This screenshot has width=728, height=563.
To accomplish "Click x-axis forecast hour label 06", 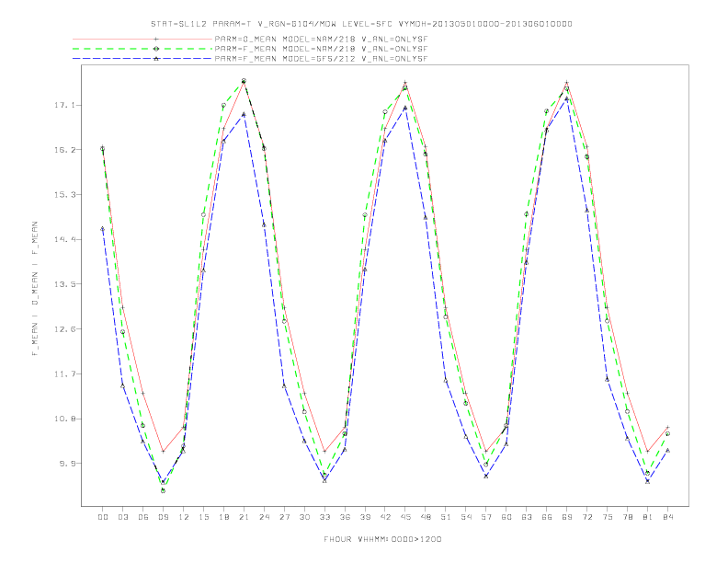I will 143,517.
